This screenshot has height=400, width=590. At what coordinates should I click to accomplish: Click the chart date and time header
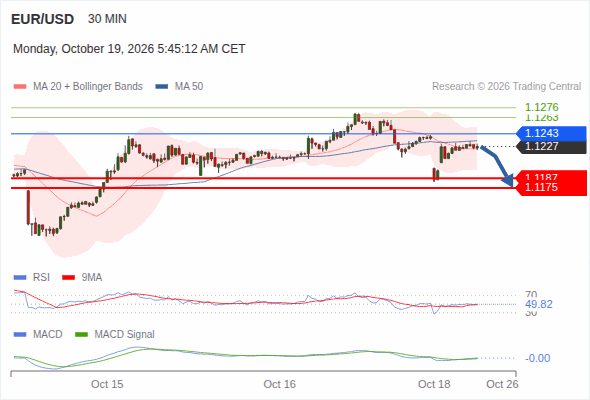129,49
